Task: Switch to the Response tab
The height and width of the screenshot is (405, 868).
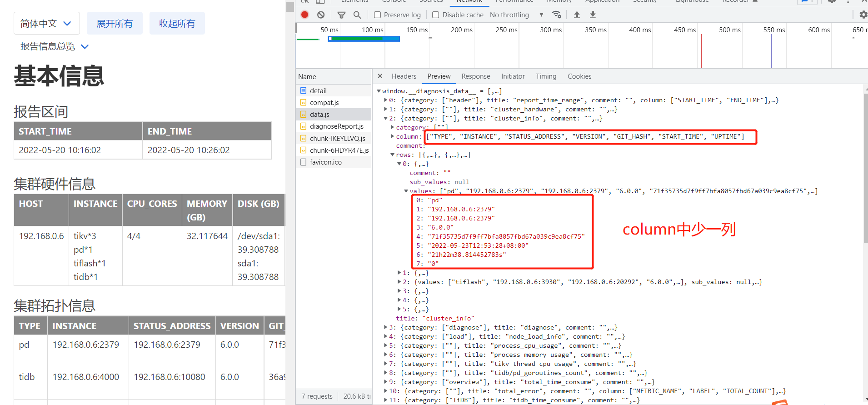Action: pyautogui.click(x=475, y=76)
